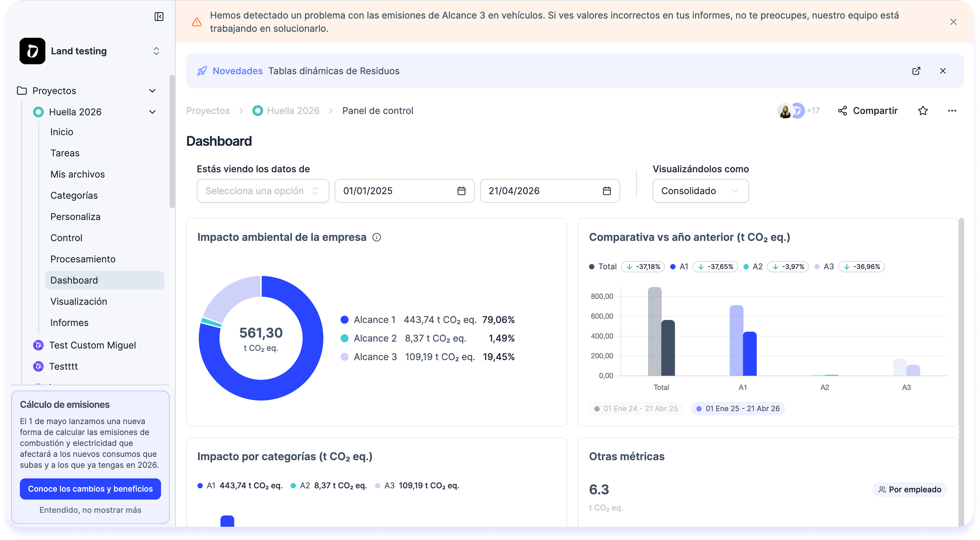This screenshot has width=980, height=540.
Task: Click Conoce los cambios y beneficios button
Action: 90,489
